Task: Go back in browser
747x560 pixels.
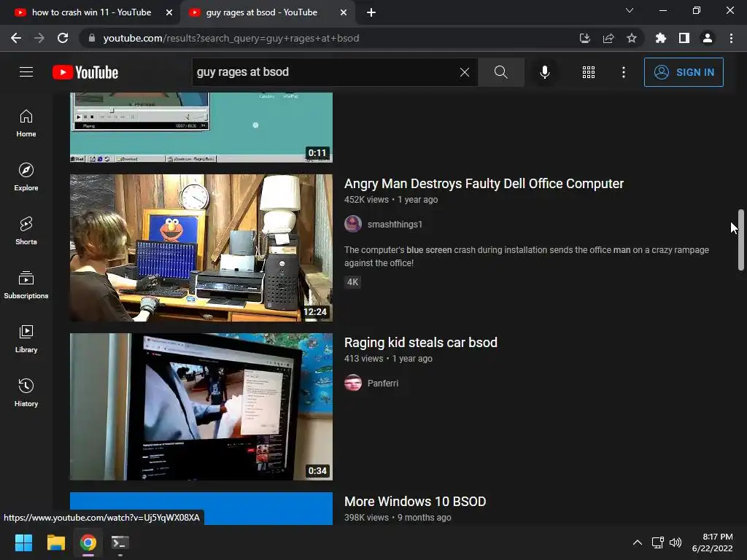Action: coord(16,38)
